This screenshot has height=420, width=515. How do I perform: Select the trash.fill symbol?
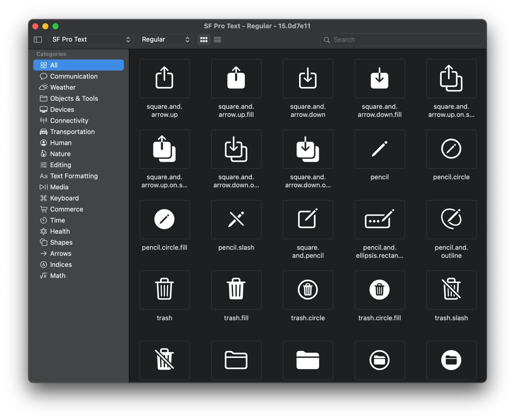[236, 290]
